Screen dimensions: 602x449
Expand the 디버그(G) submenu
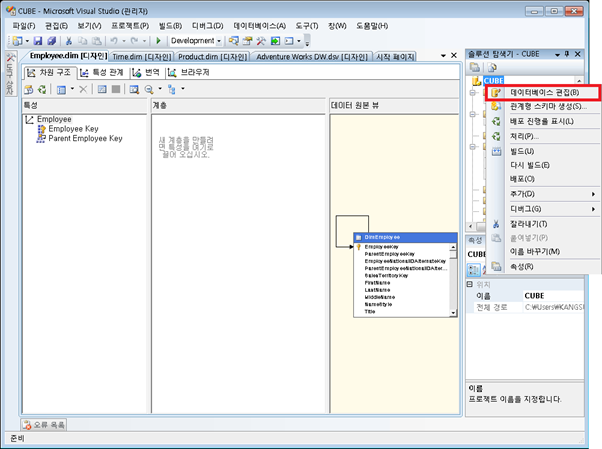coord(544,209)
